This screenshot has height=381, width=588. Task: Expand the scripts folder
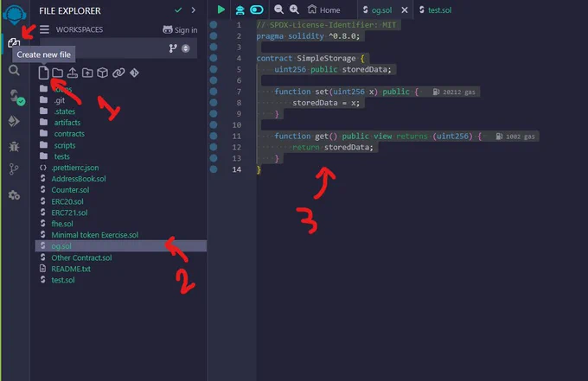(65, 145)
